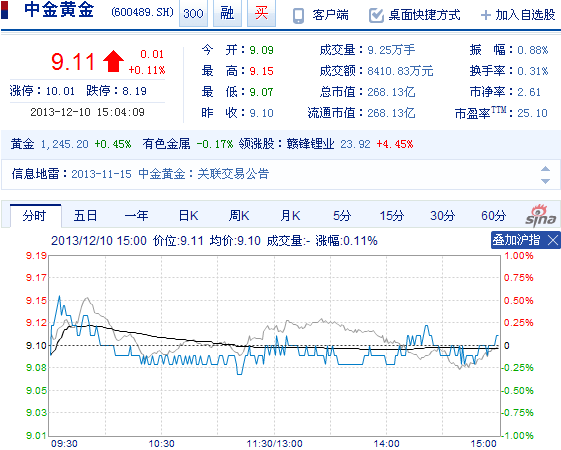Screen dimensions: 561x450
Task: Click the 最高 9.15 value
Action: tap(262, 71)
